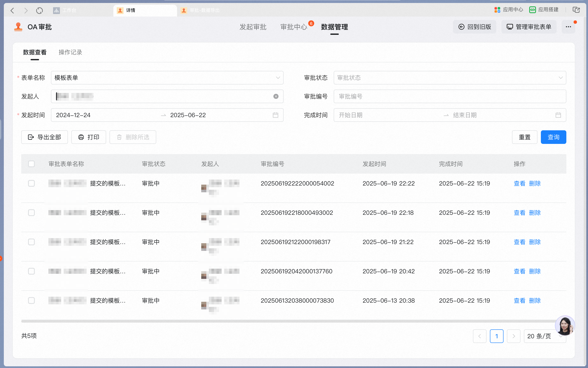The height and width of the screenshot is (368, 588).
Task: Click the 发起时间 end date 2025-06-22
Action: 188,115
